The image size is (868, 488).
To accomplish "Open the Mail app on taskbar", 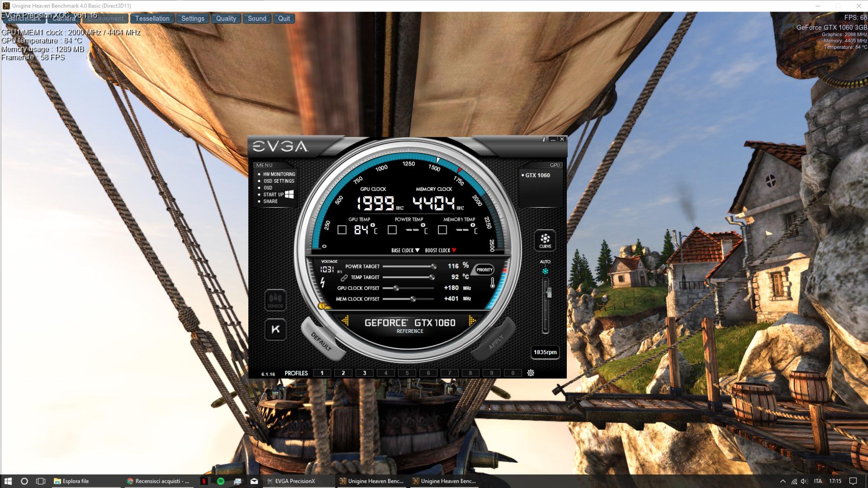I will click(254, 481).
